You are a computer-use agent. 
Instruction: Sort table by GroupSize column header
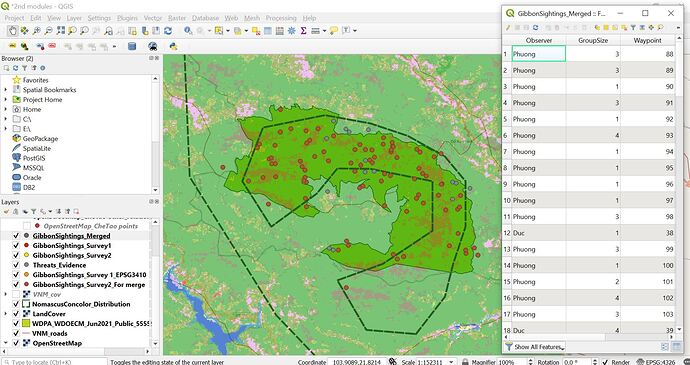pyautogui.click(x=593, y=40)
